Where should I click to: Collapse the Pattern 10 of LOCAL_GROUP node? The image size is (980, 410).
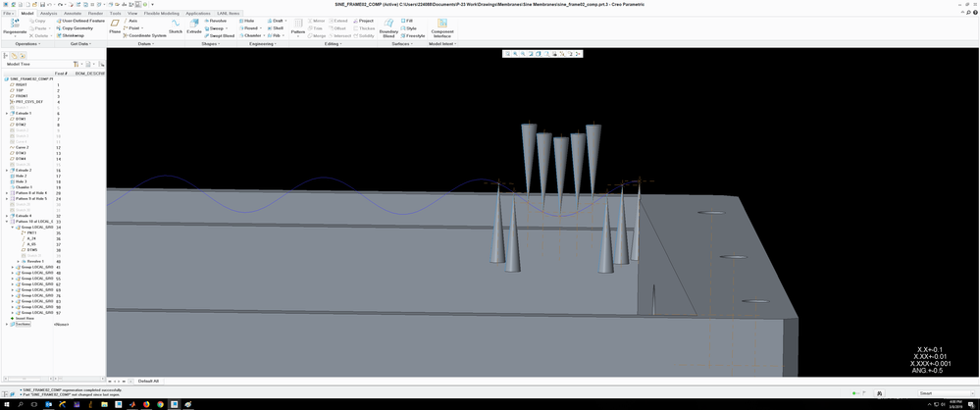pyautogui.click(x=7, y=222)
